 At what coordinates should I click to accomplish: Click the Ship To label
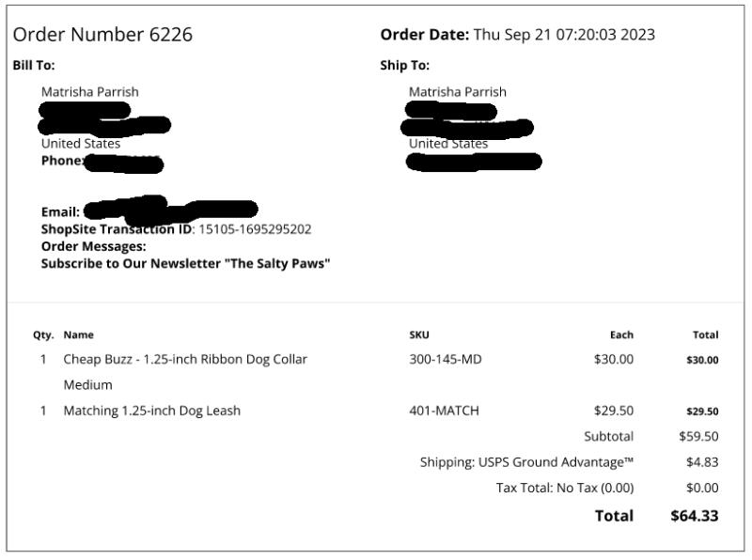pos(405,65)
